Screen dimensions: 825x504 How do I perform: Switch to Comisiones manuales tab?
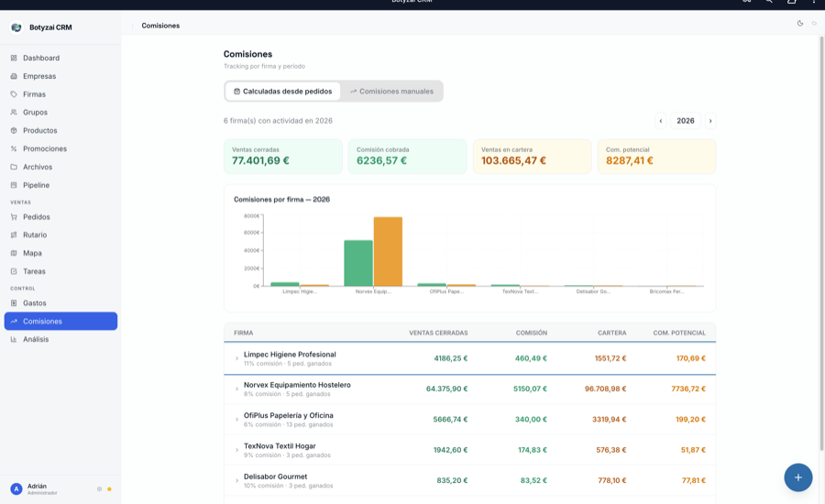pyautogui.click(x=391, y=91)
